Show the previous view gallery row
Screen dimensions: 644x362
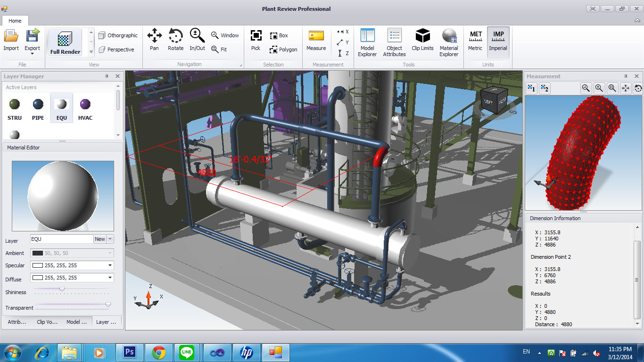(x=91, y=33)
